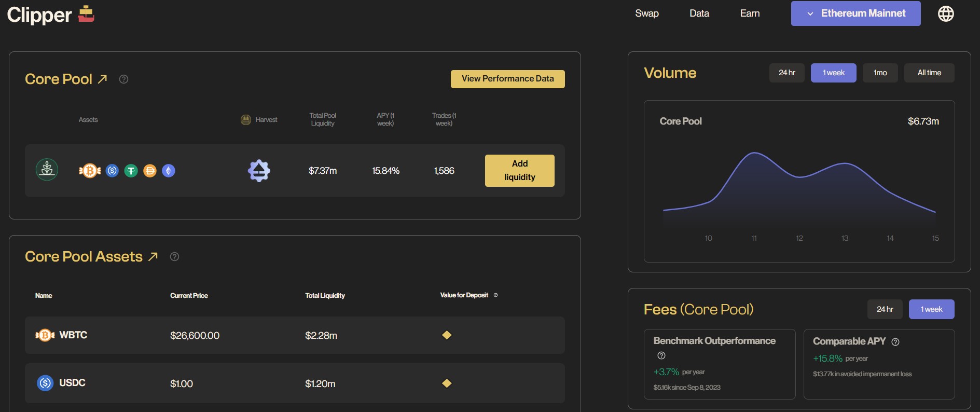Show Benchmark Outperformance help icon
The height and width of the screenshot is (412, 980).
[x=661, y=355]
